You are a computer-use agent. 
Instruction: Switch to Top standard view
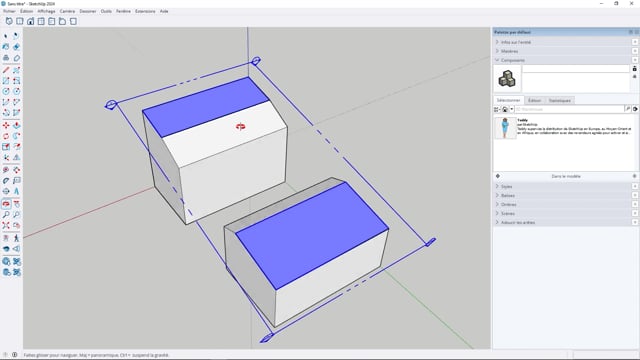click(x=20, y=21)
